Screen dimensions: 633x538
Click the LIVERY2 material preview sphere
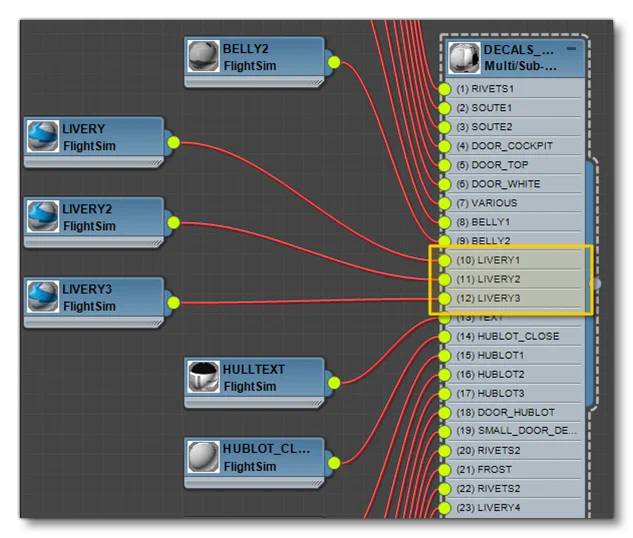(43, 216)
